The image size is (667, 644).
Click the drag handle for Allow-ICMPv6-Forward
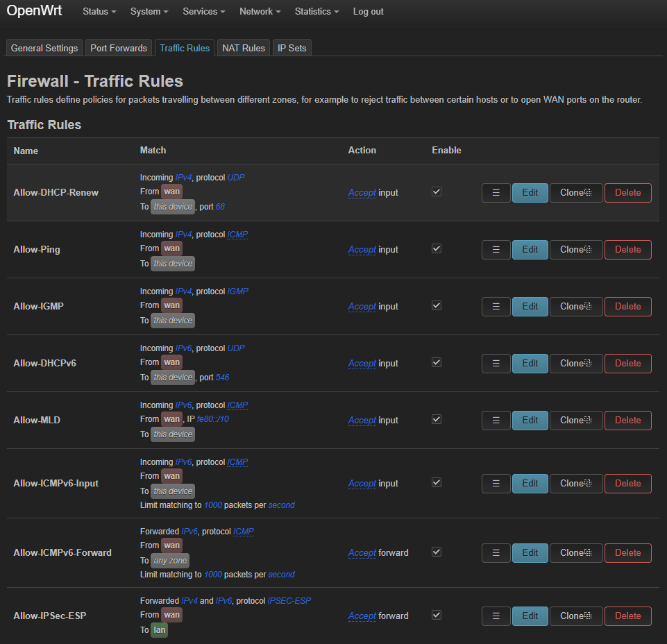[496, 553]
